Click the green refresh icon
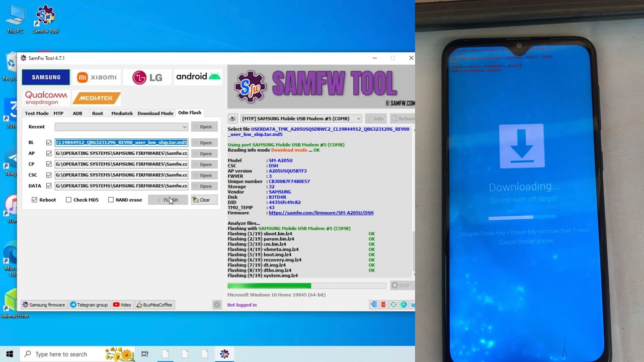The image size is (644, 362). 393,305
